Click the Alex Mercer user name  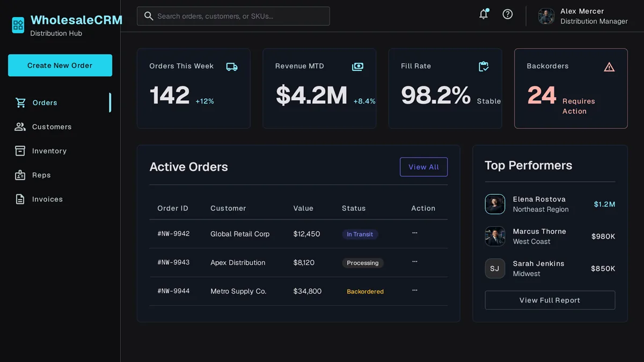tap(582, 11)
